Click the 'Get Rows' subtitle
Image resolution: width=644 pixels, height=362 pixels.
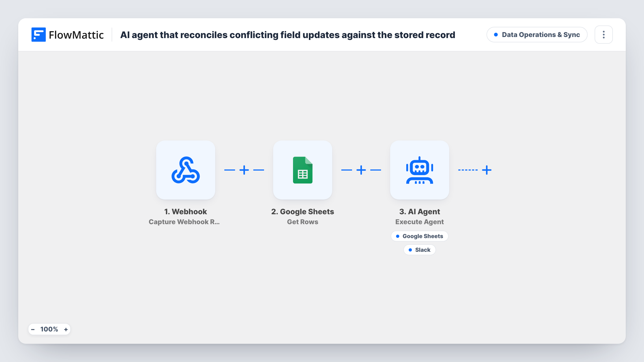pos(303,222)
